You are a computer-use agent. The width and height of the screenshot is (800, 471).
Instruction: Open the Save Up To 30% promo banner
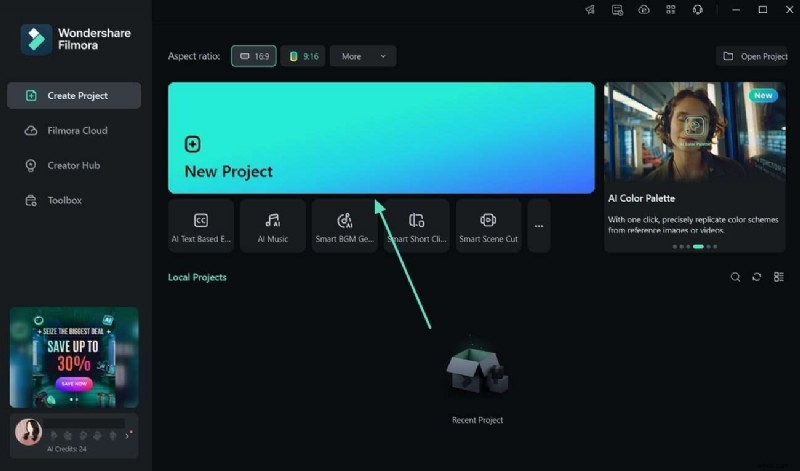click(x=74, y=357)
